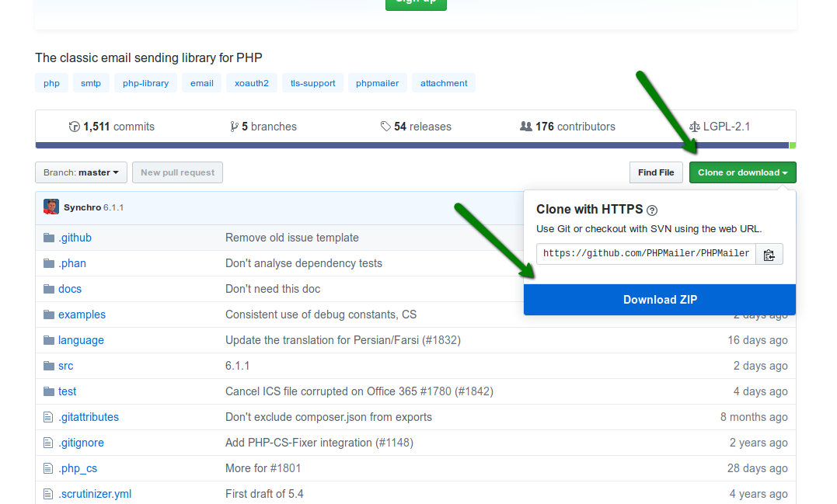Select the phpmailer topic tag
The height and width of the screenshot is (504, 837).
(378, 83)
